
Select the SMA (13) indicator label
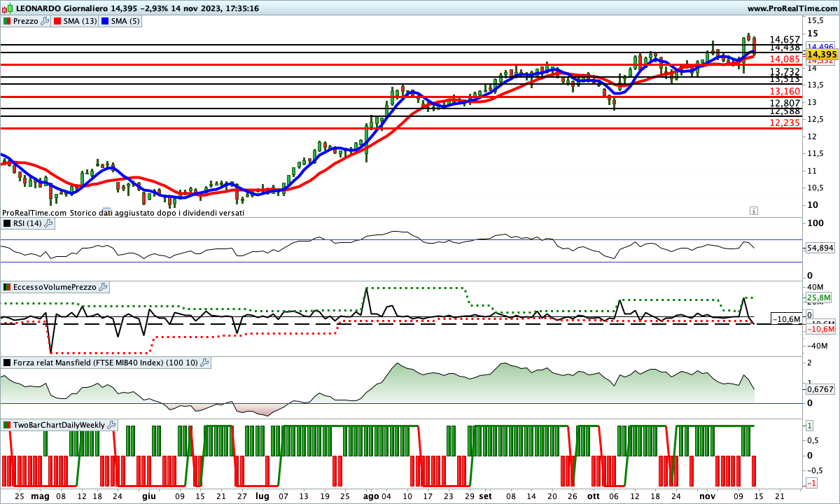point(80,21)
